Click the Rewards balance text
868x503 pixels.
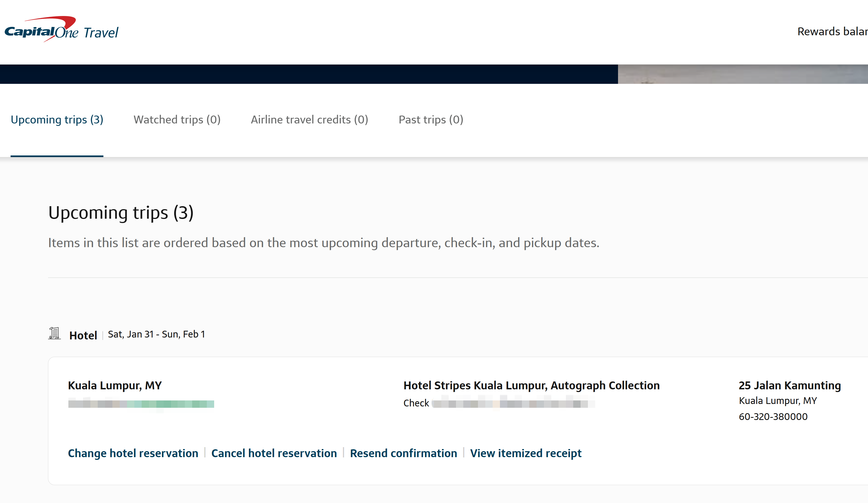[832, 31]
